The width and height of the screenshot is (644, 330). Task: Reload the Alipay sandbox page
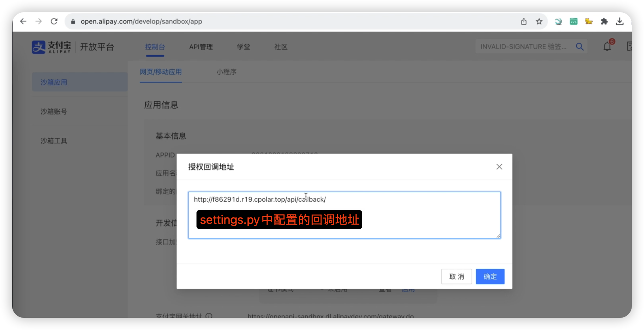(54, 22)
